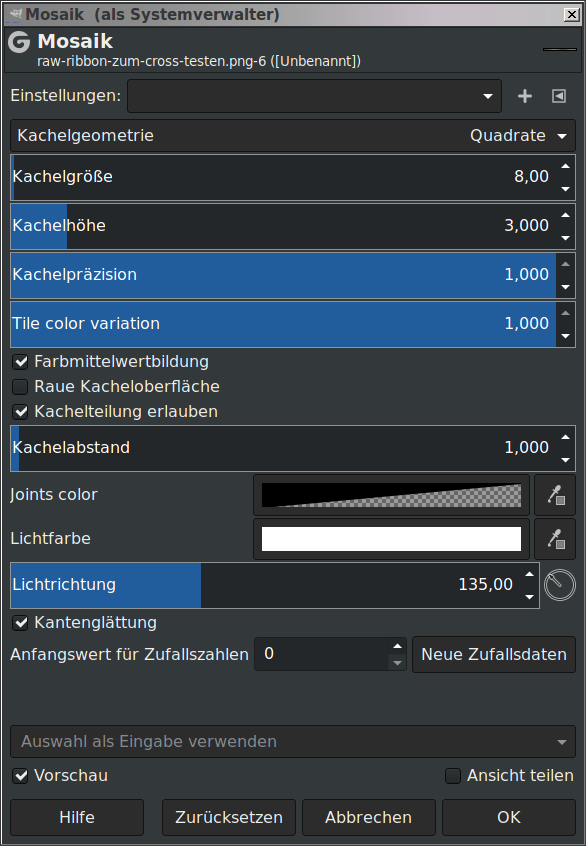Image resolution: width=586 pixels, height=846 pixels.
Task: Open the Einstellungen presets dropdown
Action: 314,96
